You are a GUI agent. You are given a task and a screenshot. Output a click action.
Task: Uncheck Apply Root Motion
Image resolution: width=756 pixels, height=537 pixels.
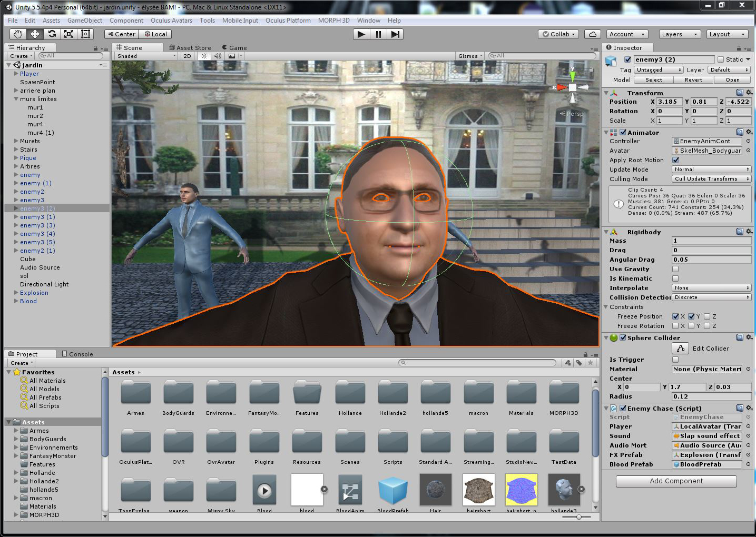(x=675, y=160)
